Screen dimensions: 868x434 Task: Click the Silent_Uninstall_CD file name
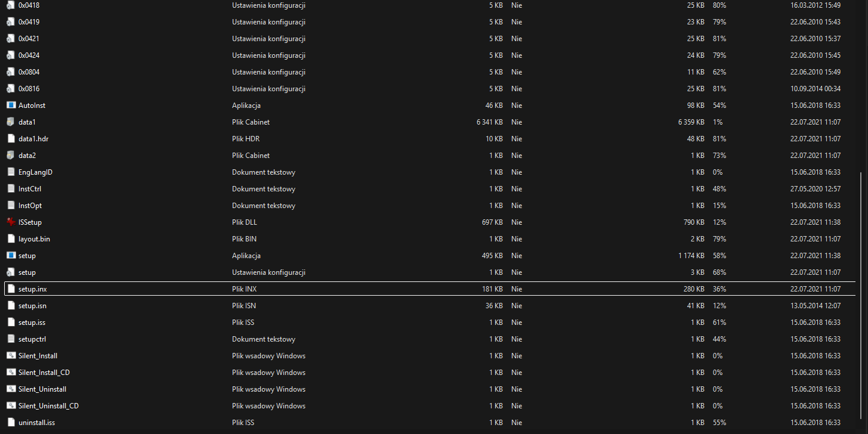[x=48, y=405]
